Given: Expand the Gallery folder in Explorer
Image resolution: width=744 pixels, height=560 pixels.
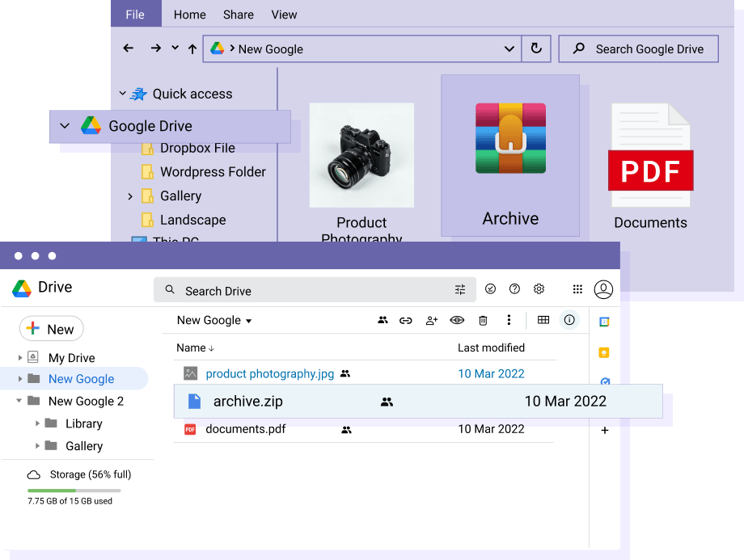Looking at the screenshot, I should coord(130,196).
